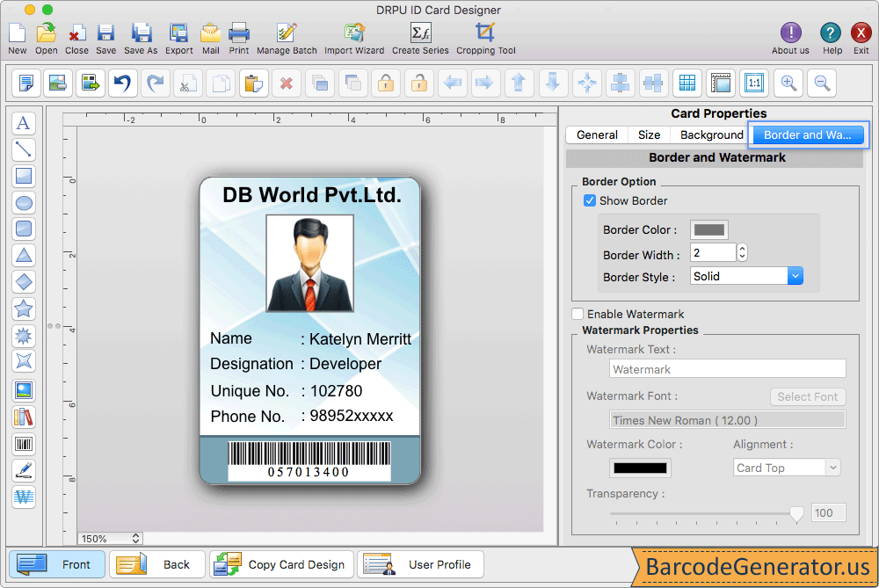879x588 pixels.
Task: Select the Line drawing tool
Action: [x=24, y=149]
